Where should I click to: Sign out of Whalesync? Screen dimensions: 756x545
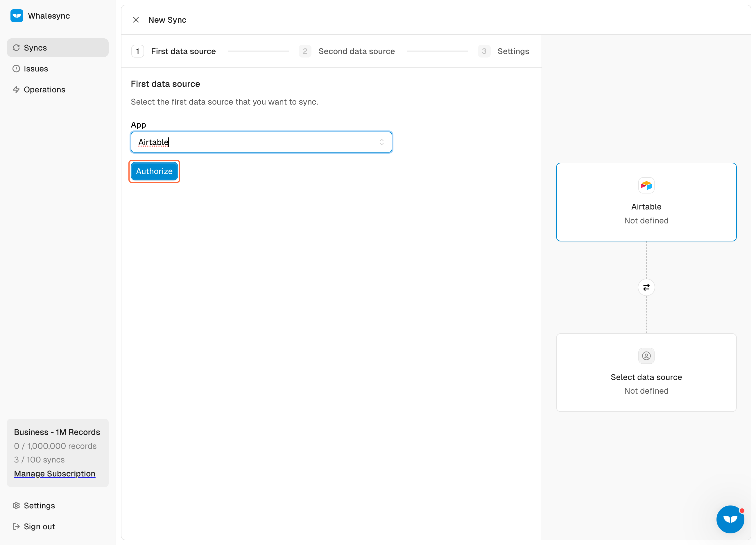coord(58,527)
